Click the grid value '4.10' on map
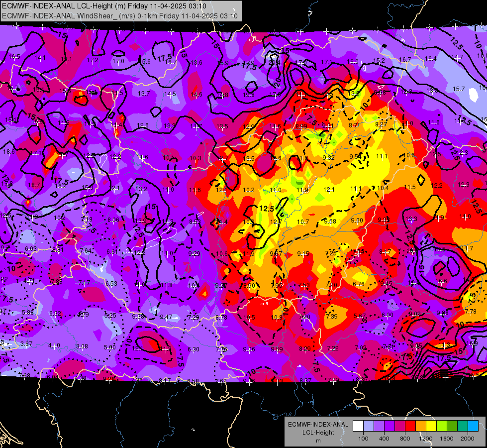Screen dimensions: 487x448 54,345
